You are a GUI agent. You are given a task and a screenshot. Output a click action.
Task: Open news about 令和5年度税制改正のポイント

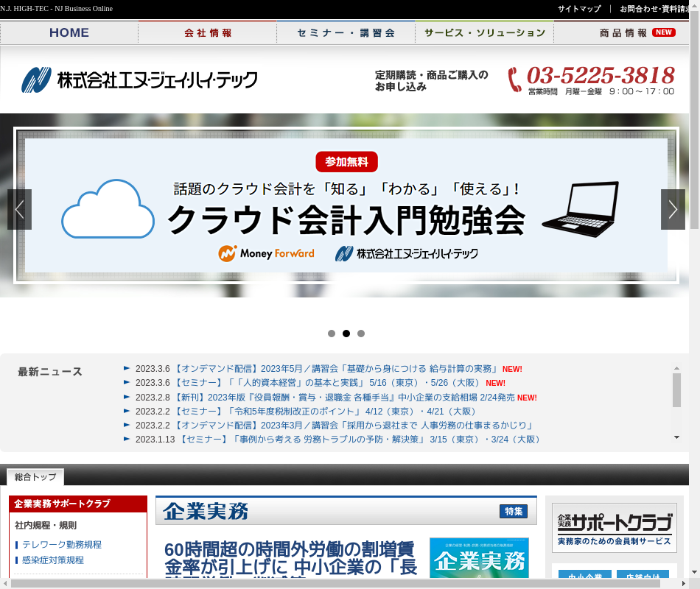tap(324, 411)
